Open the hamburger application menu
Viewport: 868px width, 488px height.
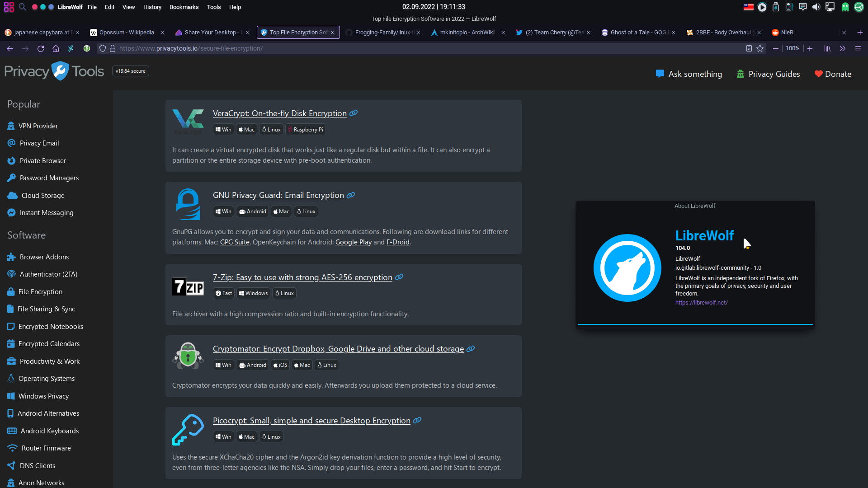coord(858,48)
